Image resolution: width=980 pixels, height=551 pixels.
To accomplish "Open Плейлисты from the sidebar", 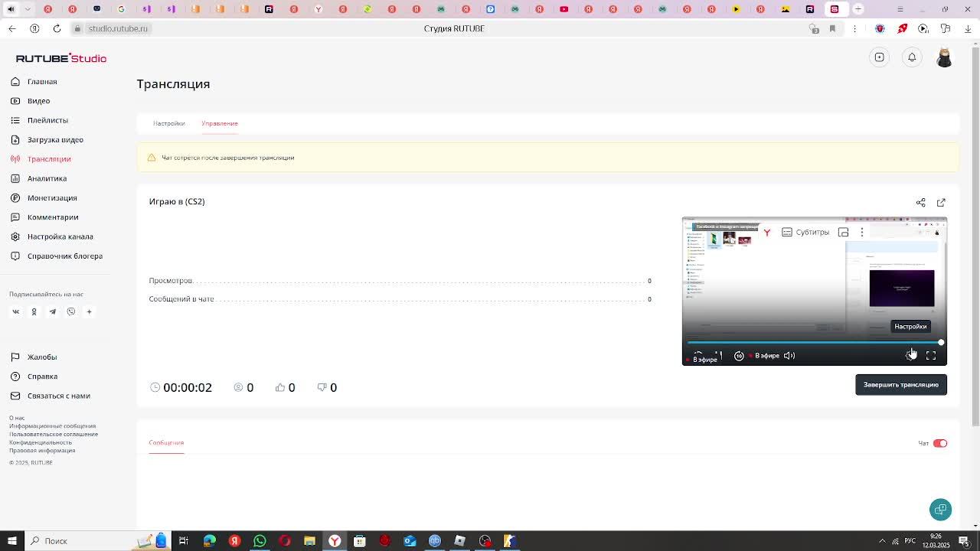I will click(x=47, y=120).
